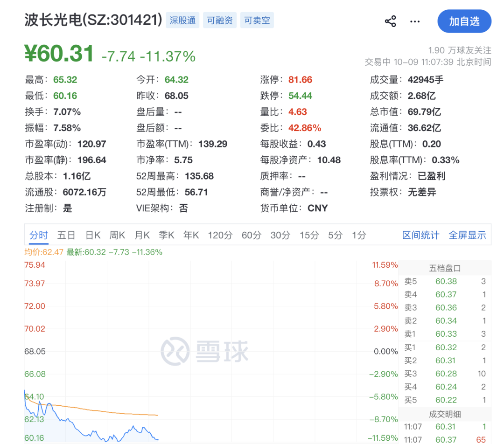Click the 今开 value 64.32
Viewport: 504px width, 444px height.
[176, 80]
